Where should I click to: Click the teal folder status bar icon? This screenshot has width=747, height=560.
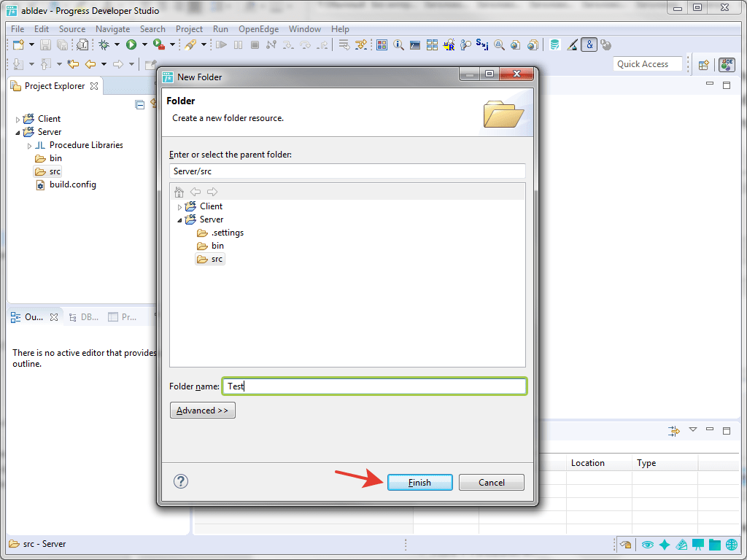[x=715, y=545]
